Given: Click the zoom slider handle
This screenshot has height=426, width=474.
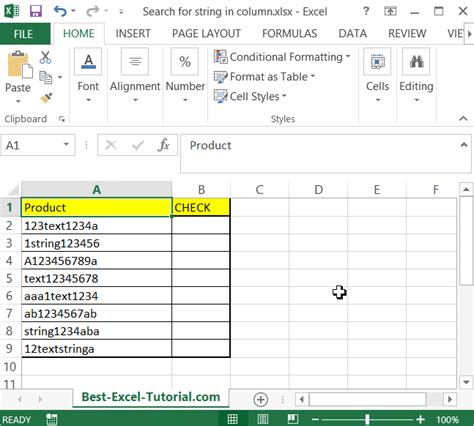Looking at the screenshot, I should 367,419.
